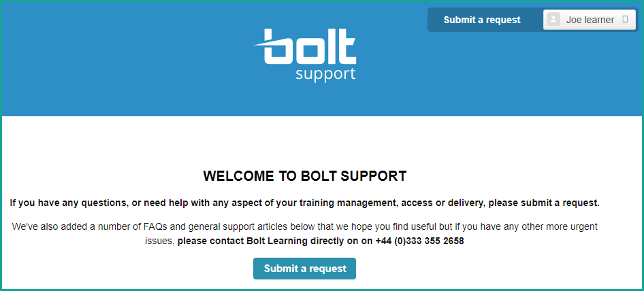This screenshot has height=291, width=644.
Task: Click the user avatar icon beside Joe learner
Action: pos(553,20)
